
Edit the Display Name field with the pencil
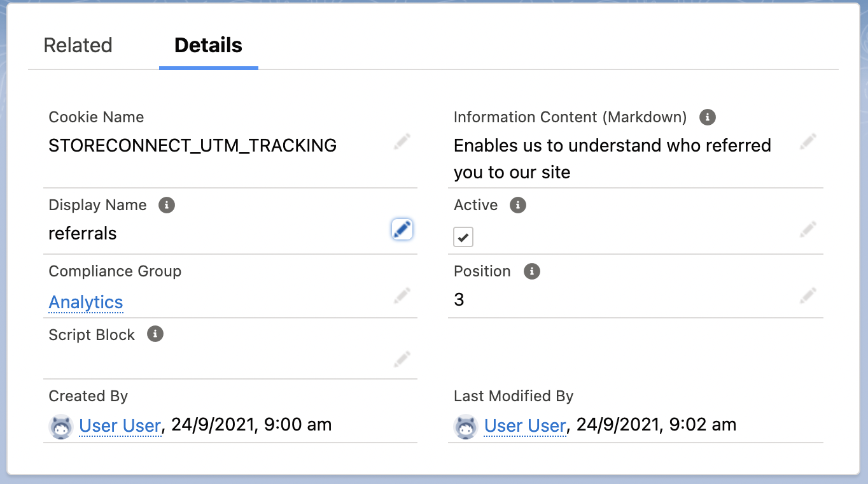[402, 229]
